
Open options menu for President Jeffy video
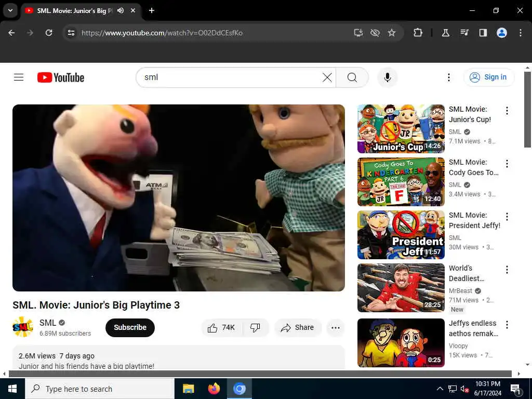coord(507,217)
